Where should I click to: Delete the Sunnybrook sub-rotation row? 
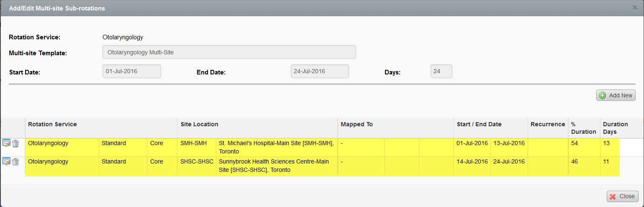click(x=15, y=162)
